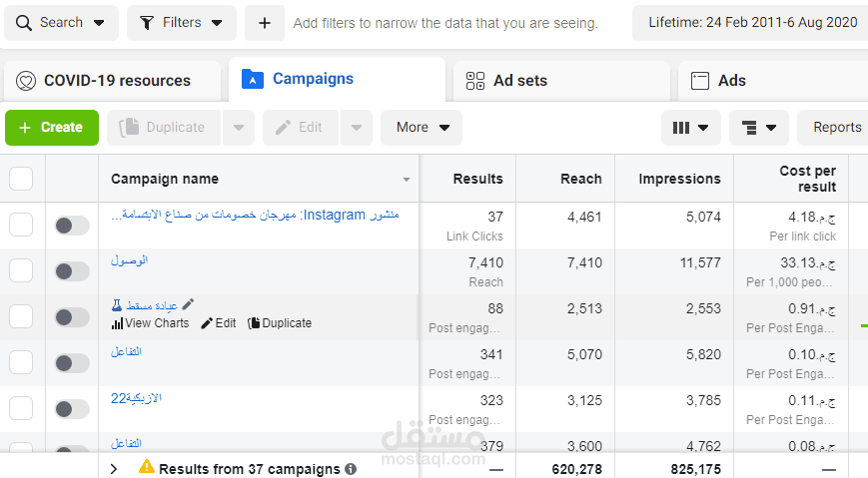Tick the select-all checkbox in the header
Viewport: 868px width, 478px height.
pyautogui.click(x=21, y=179)
